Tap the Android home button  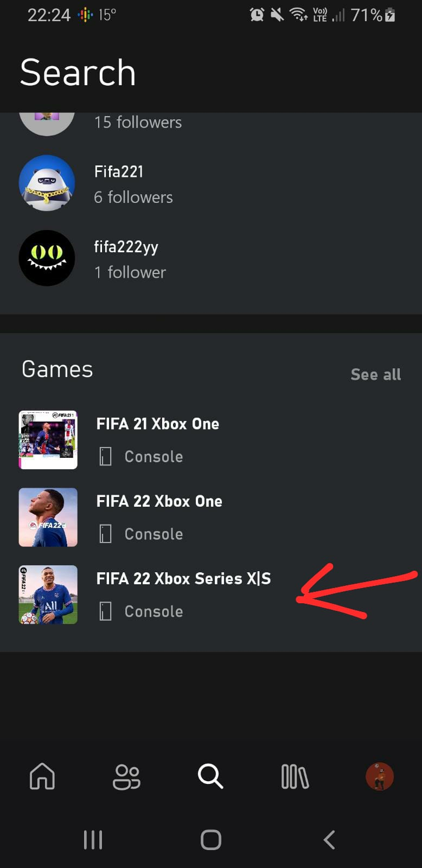point(211,840)
